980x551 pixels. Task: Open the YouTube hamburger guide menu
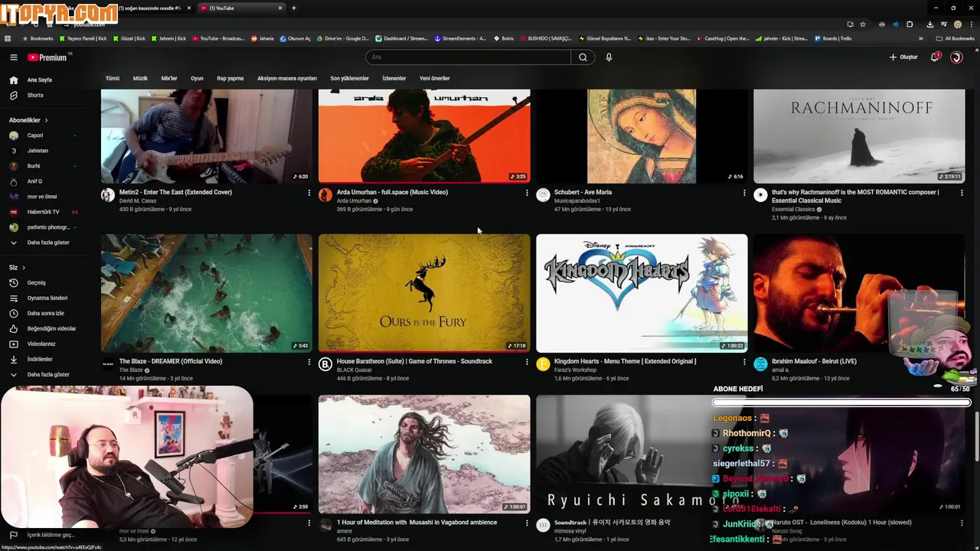pyautogui.click(x=13, y=57)
